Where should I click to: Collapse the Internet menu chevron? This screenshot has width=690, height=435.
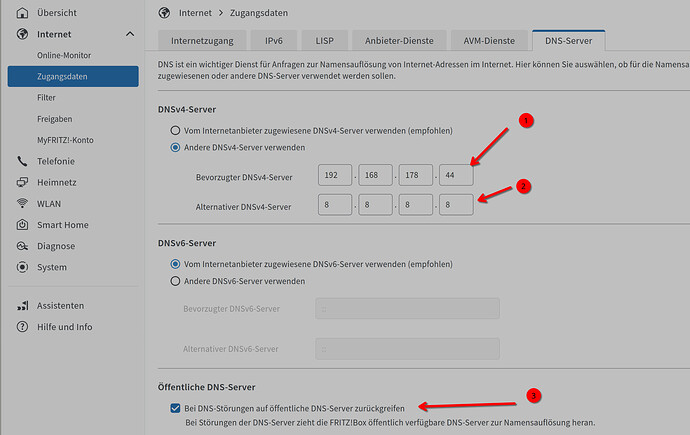click(130, 34)
